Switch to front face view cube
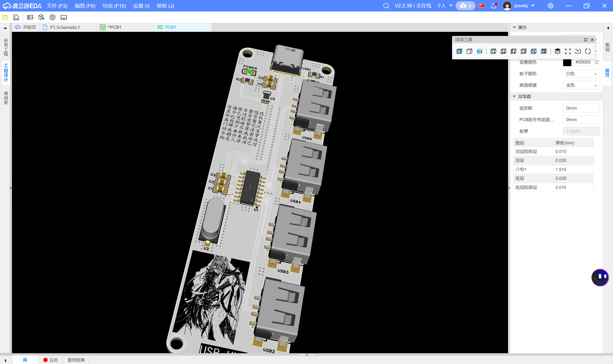 (x=533, y=51)
